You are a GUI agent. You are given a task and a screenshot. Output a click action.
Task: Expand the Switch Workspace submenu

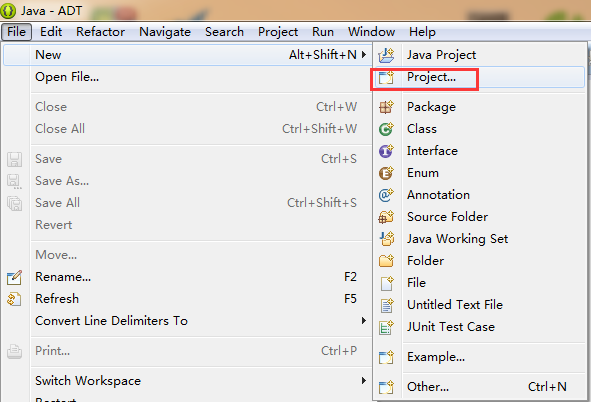coord(364,381)
